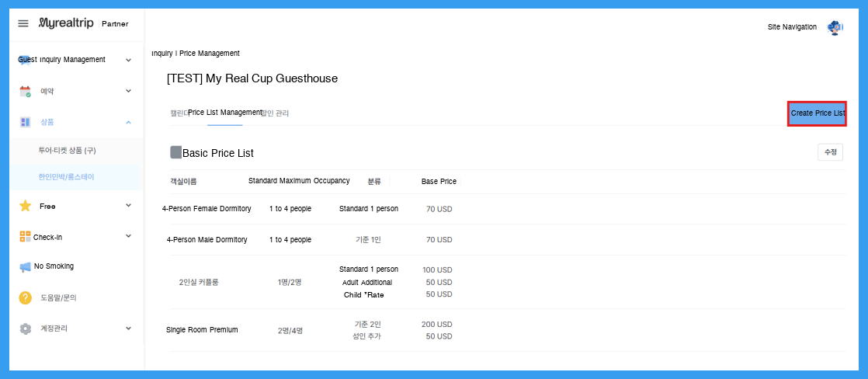Click the 도움말/문의 question mark icon
Screen dimensions: 868x379
click(25, 297)
